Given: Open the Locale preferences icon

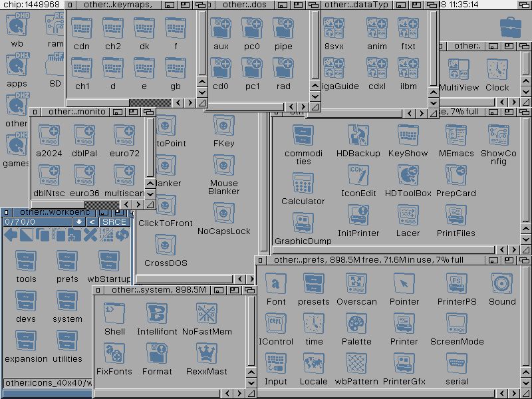Looking at the screenshot, I should [x=313, y=364].
